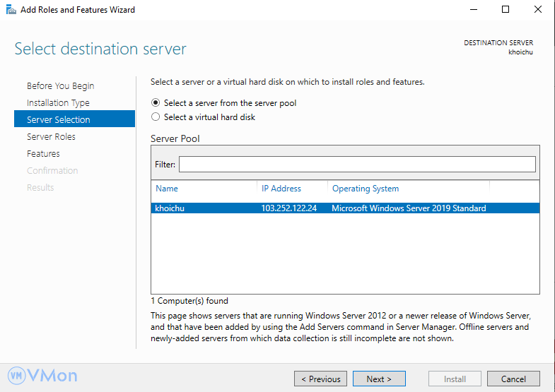The image size is (555, 392).
Task: Click the VMon logo watermark
Action: pos(42,375)
